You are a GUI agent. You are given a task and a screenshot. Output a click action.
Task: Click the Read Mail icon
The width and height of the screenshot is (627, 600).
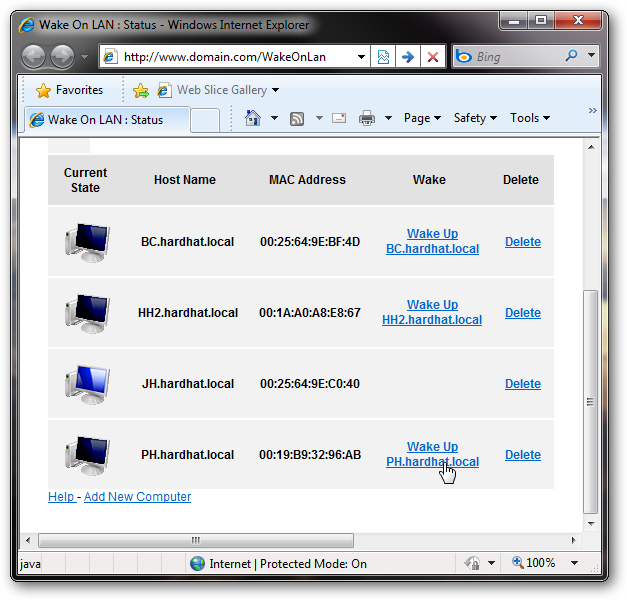click(x=339, y=118)
